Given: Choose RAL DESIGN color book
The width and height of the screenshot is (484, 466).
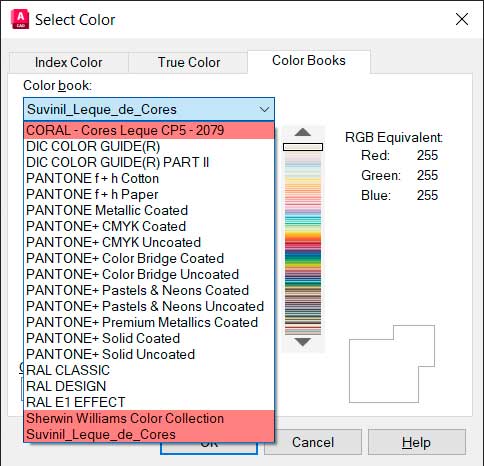Looking at the screenshot, I should coord(149,386).
